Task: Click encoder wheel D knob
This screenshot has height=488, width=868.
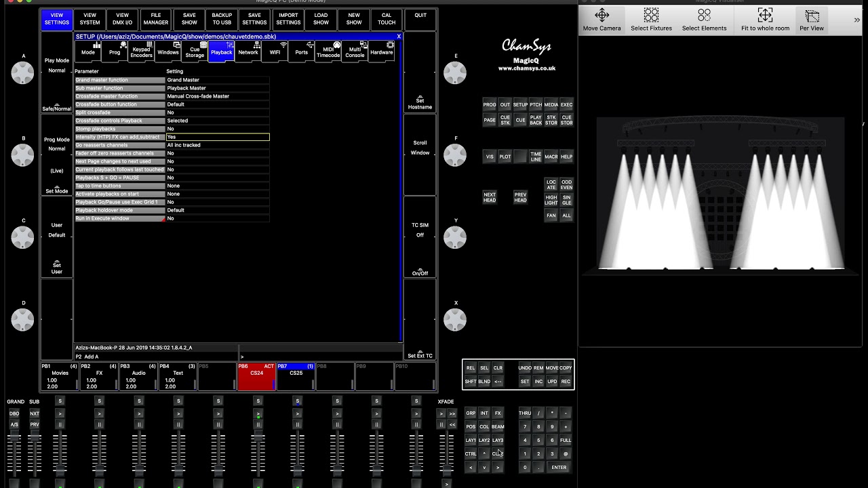Action: coord(23,319)
